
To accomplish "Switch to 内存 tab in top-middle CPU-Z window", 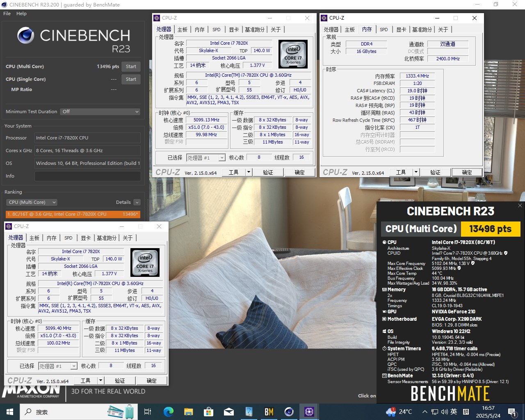I will click(x=200, y=30).
